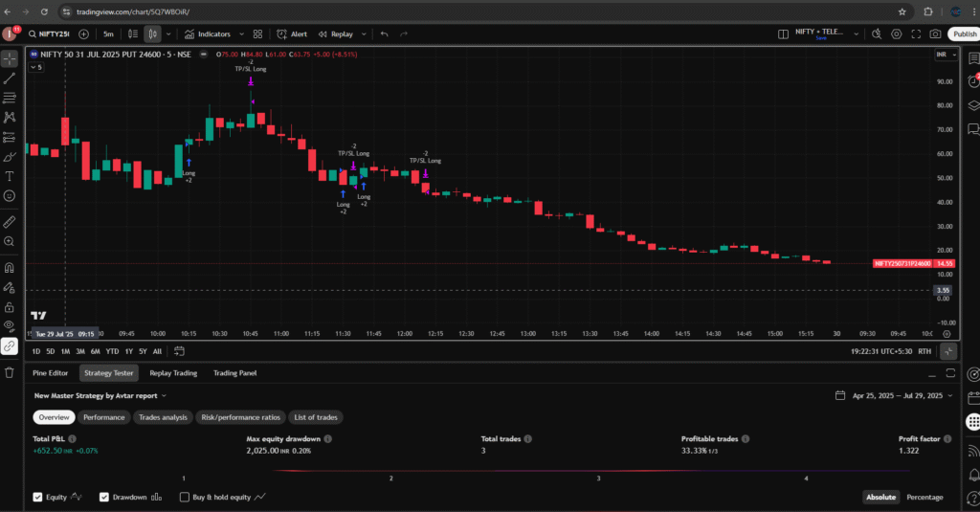Click the redo arrow
The image size is (980, 512).
(404, 34)
